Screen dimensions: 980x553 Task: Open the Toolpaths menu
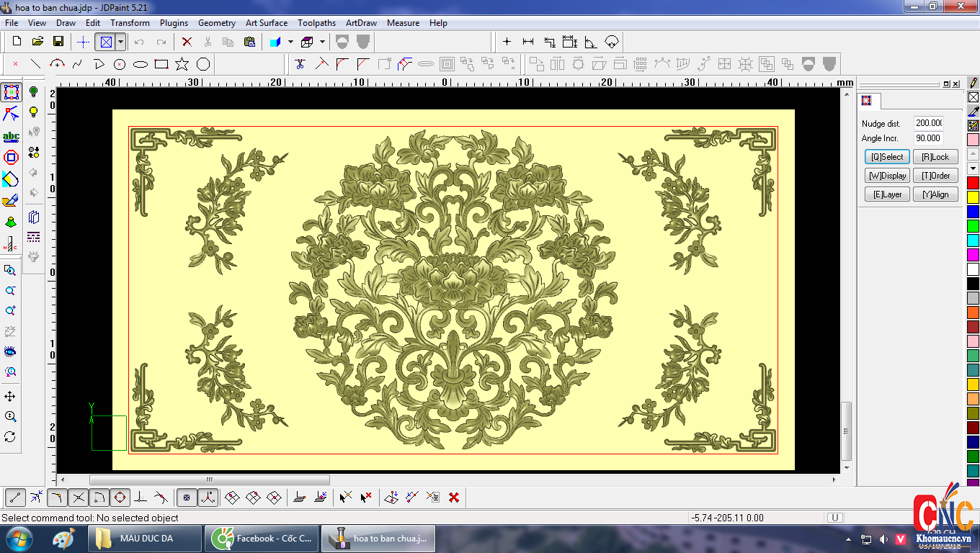click(x=317, y=23)
